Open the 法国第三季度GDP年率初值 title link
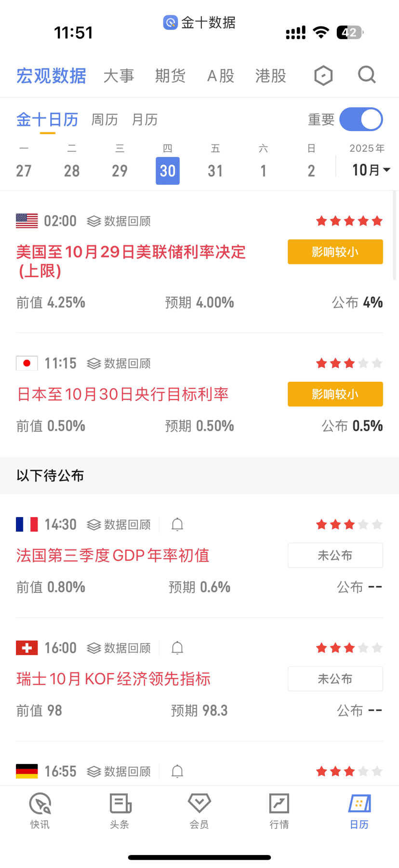 113,555
